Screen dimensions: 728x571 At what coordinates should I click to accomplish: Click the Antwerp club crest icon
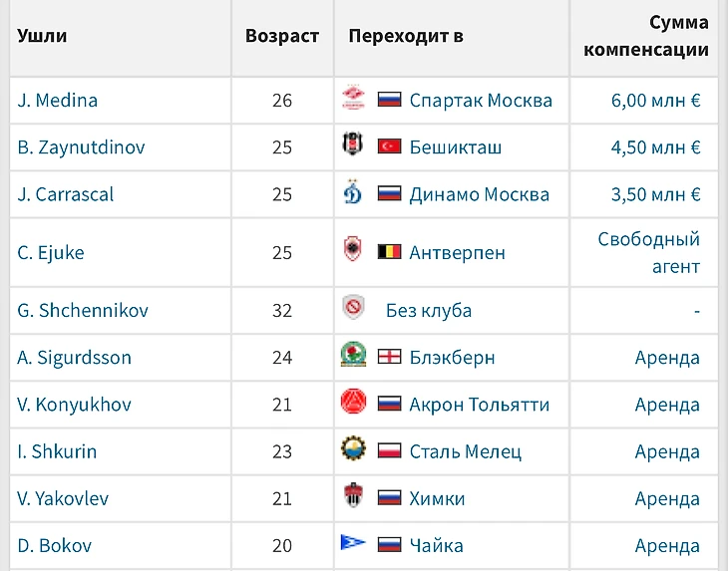pyautogui.click(x=353, y=251)
